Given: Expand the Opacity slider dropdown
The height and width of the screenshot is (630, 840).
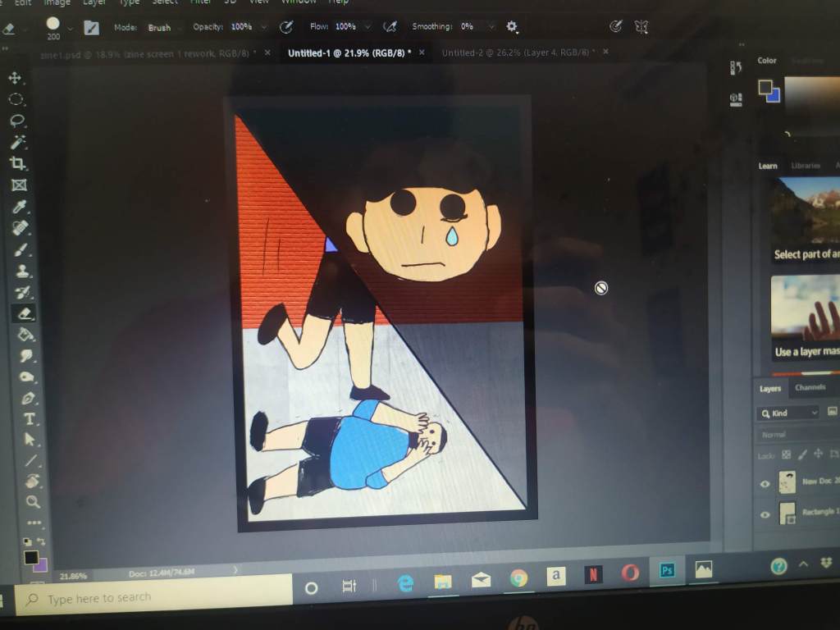Looking at the screenshot, I should pos(263,27).
